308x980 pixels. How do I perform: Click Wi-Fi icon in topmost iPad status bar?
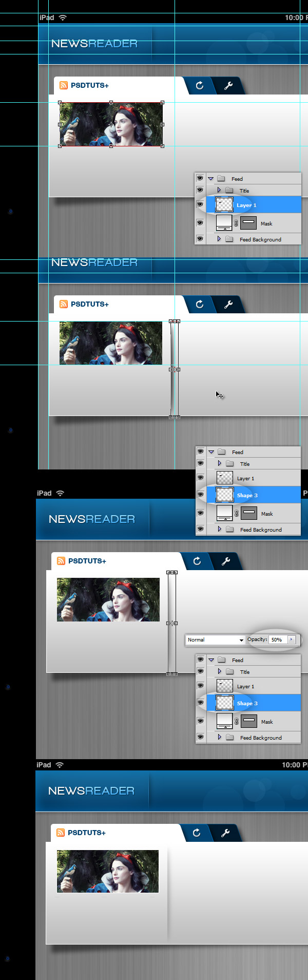63,17
